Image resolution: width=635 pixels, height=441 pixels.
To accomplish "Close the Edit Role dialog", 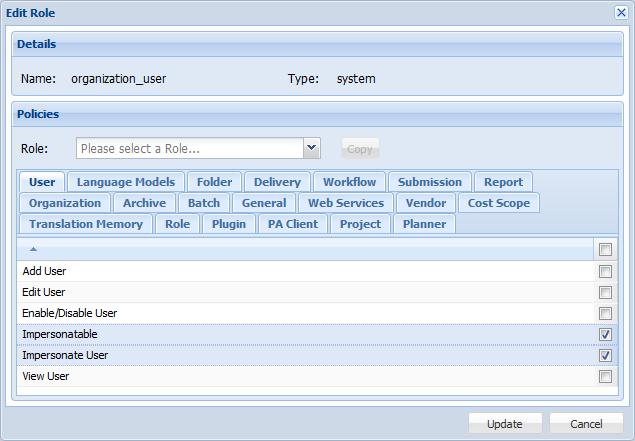I will pos(621,13).
